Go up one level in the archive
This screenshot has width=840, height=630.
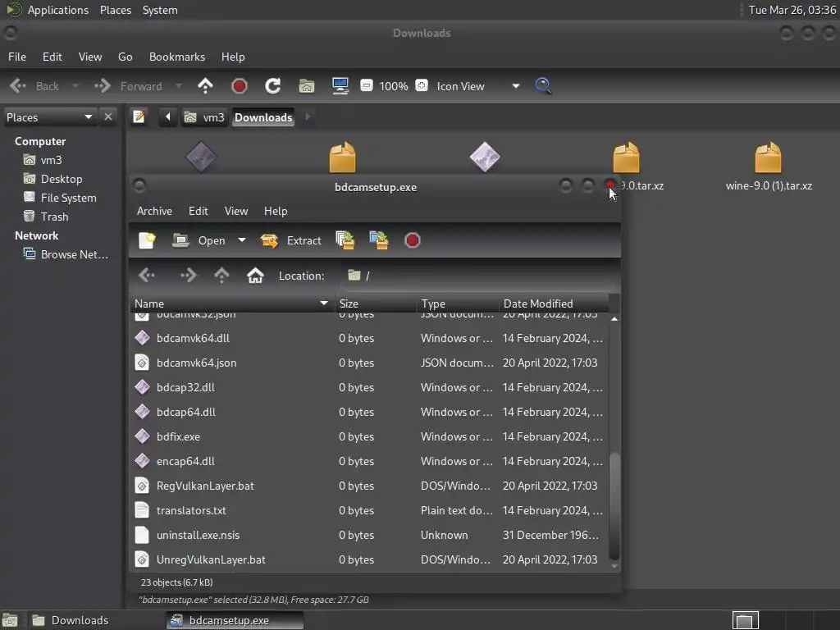click(221, 276)
